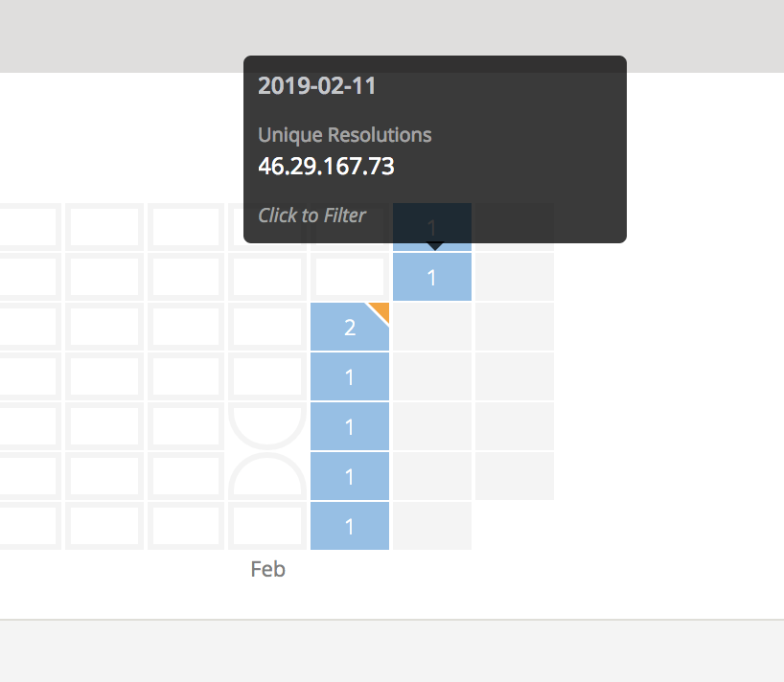Click the Feb month label
Viewport: 784px width, 682px height.
pyautogui.click(x=267, y=569)
